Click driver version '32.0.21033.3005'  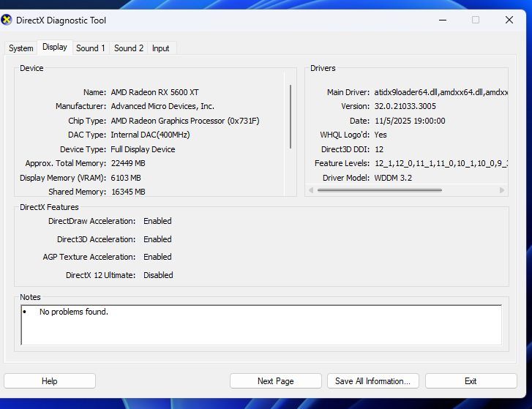click(x=405, y=106)
